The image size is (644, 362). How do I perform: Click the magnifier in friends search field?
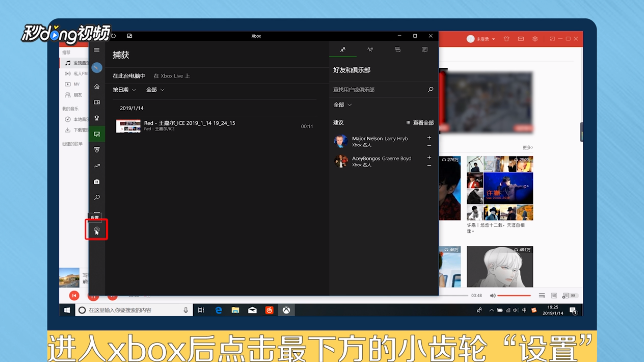coord(430,89)
